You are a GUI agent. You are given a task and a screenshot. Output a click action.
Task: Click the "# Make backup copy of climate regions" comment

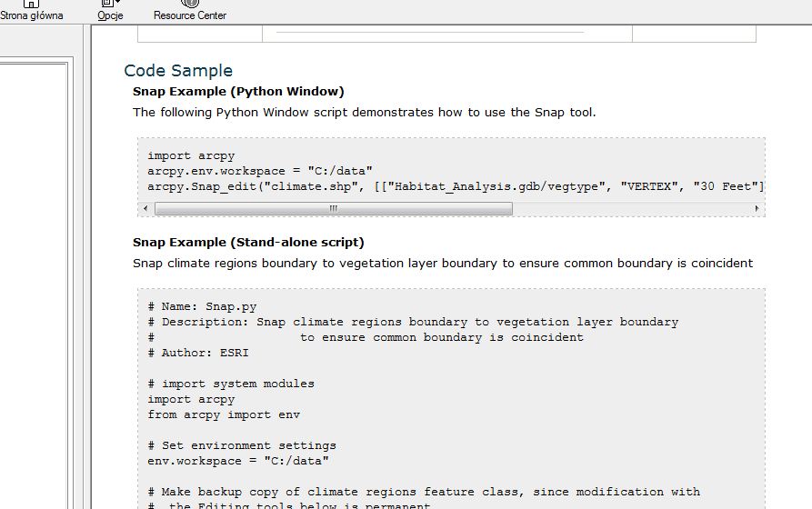point(424,492)
